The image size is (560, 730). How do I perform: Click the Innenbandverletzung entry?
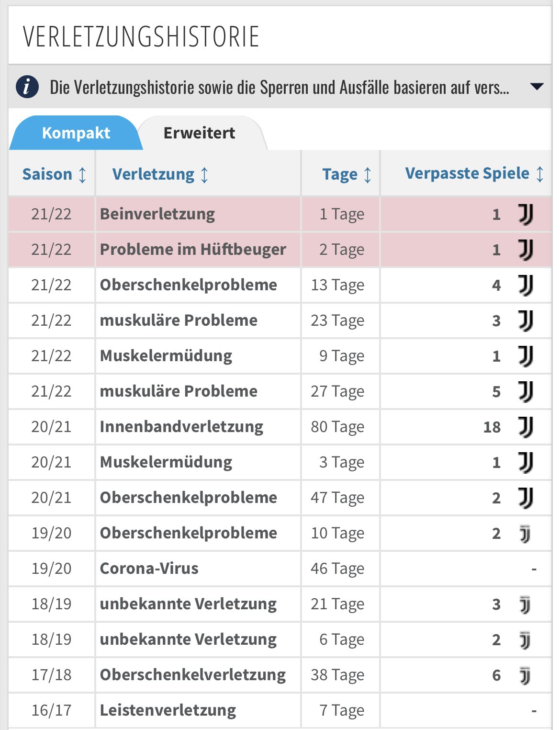click(181, 426)
